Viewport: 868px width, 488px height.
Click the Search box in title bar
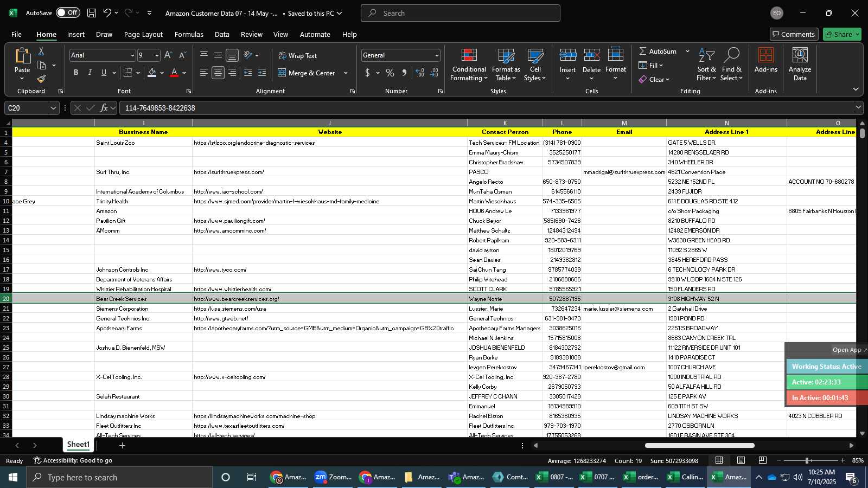tap(461, 13)
